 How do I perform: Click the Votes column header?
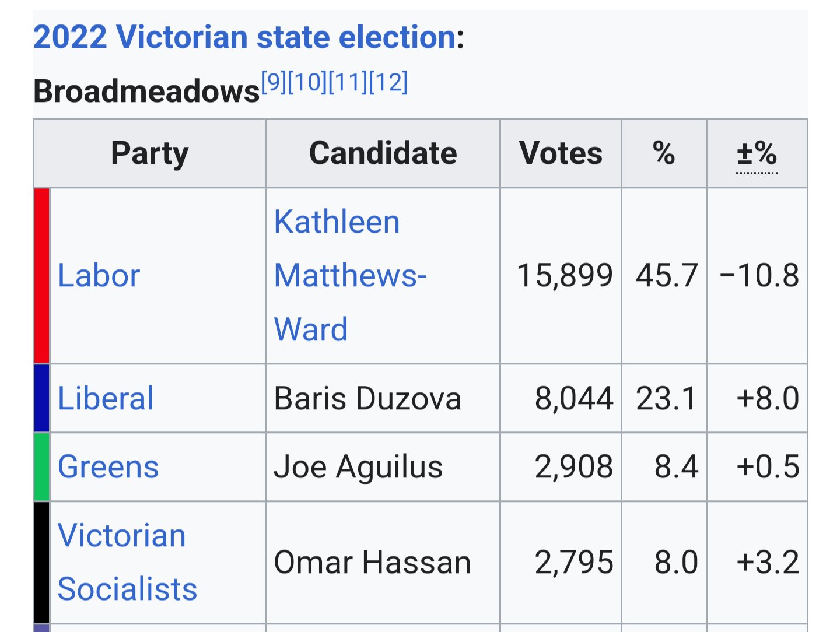[561, 154]
